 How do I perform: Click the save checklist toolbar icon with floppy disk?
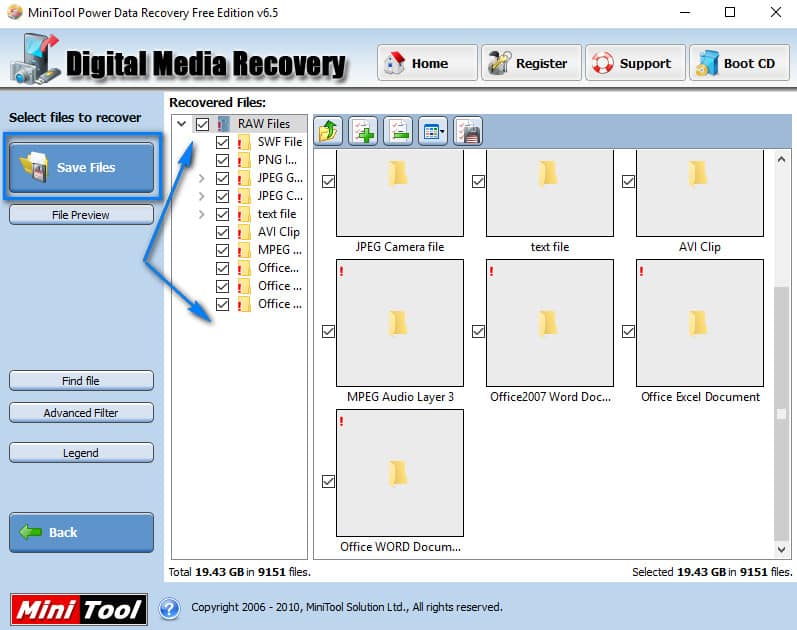pos(468,131)
